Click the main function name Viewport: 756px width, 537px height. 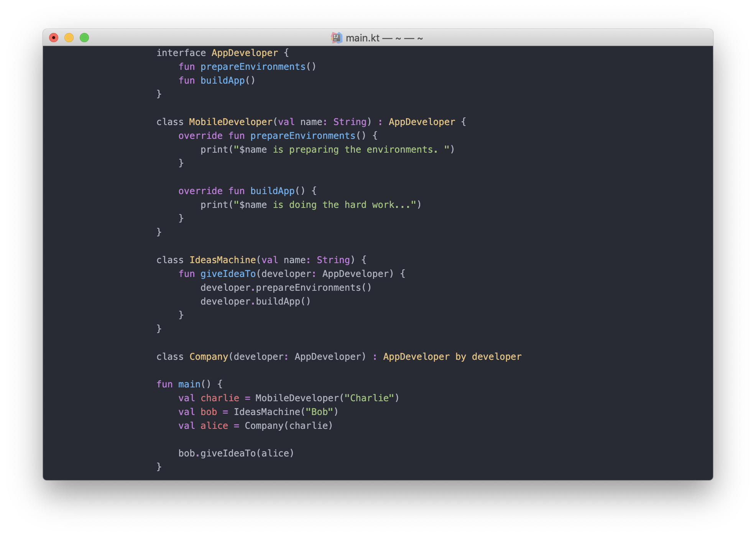189,384
